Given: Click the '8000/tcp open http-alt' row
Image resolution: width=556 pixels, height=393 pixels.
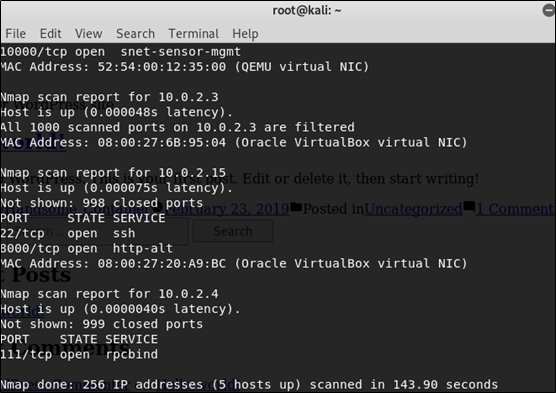Looking at the screenshot, I should (87, 249).
